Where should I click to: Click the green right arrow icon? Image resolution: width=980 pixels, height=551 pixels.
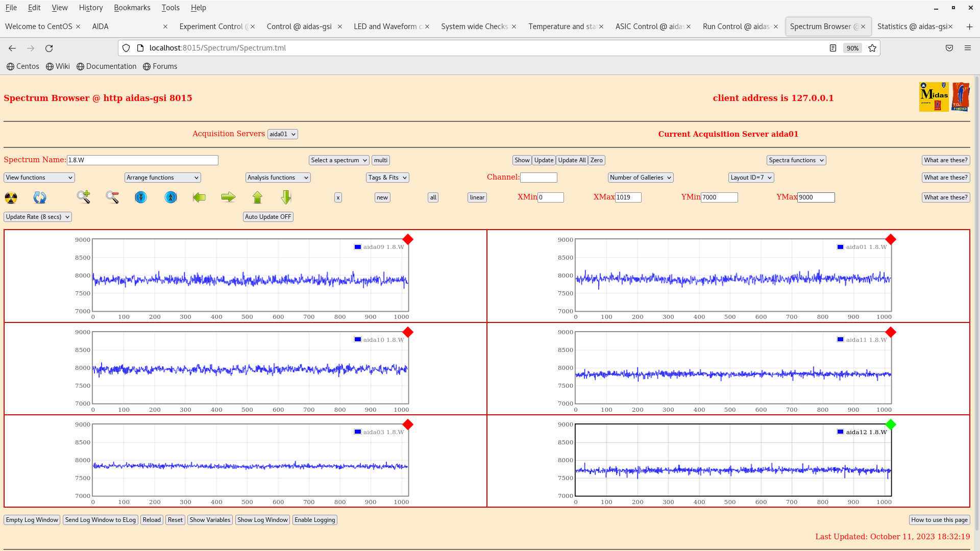[228, 197]
